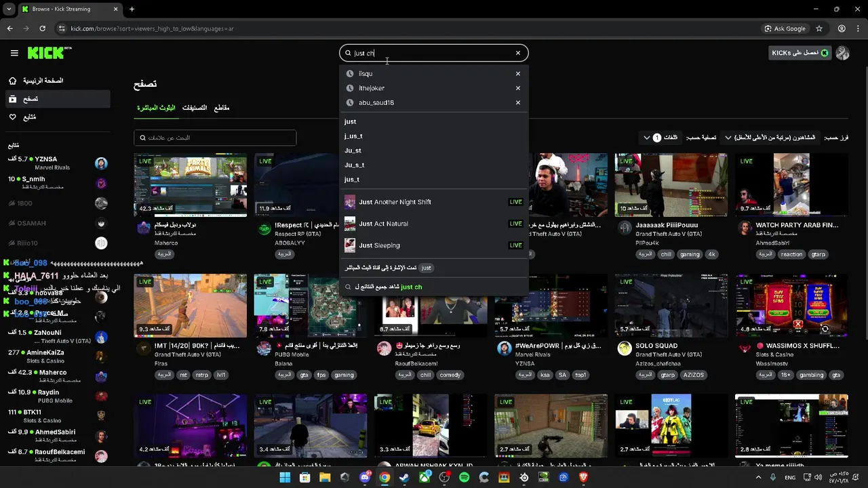
Task: Open the hamburger sidebar menu
Action: tap(14, 53)
